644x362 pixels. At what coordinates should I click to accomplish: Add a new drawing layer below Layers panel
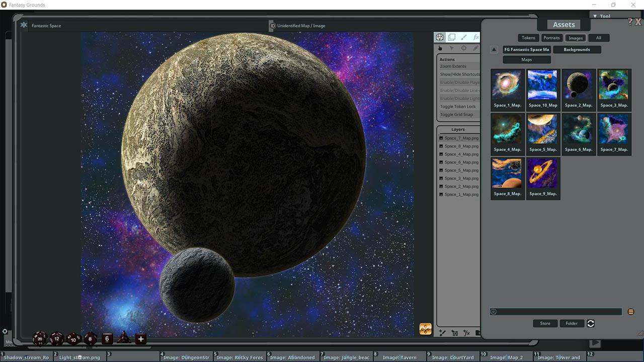(x=441, y=332)
